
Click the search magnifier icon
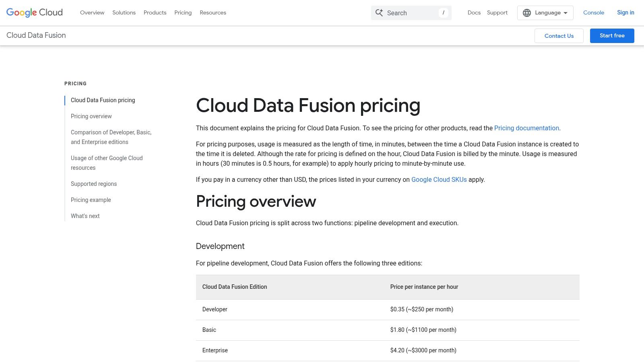[379, 12]
